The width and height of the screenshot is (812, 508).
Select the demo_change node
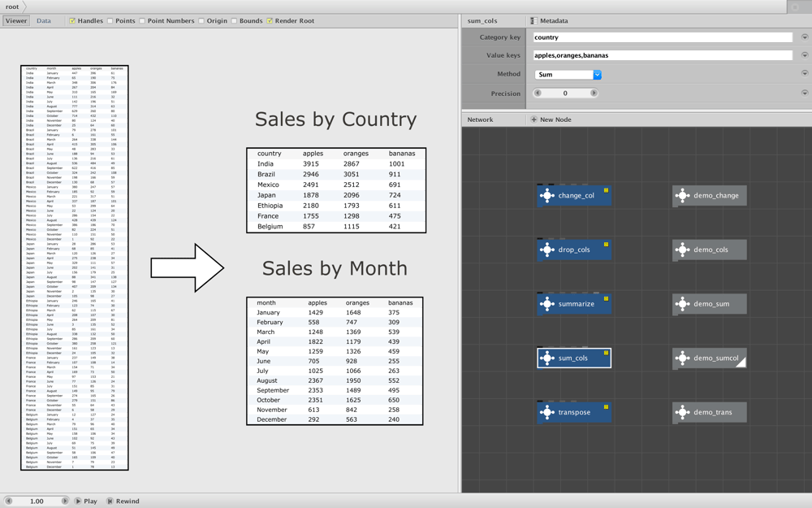coord(710,196)
